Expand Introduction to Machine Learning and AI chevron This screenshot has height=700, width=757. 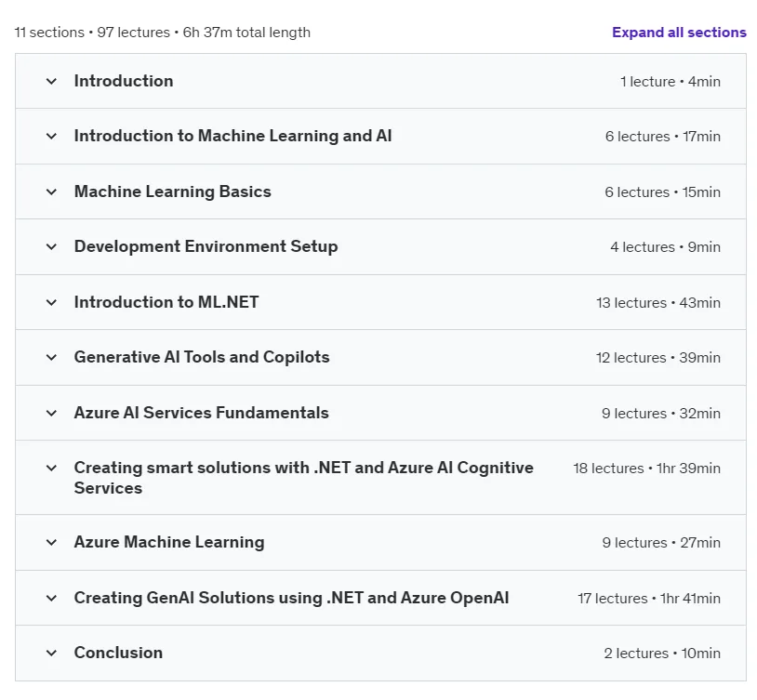click(x=51, y=136)
